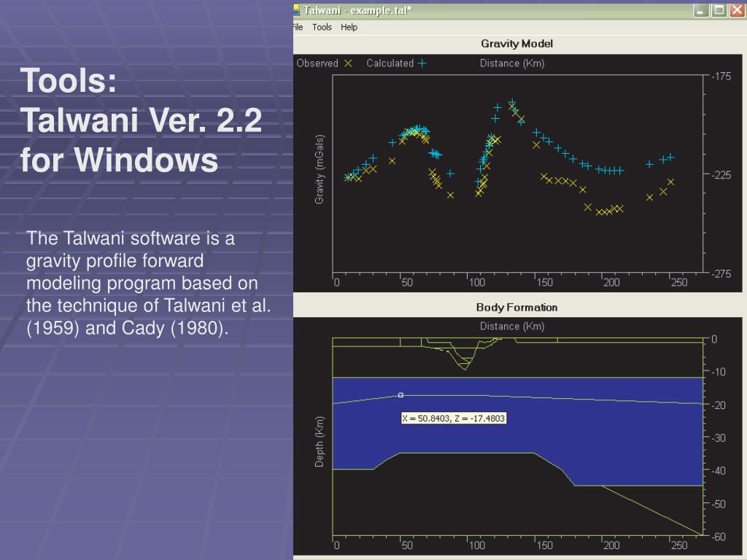The height and width of the screenshot is (560, 747).
Task: Click the Depth (Km) axis label
Action: tap(320, 441)
